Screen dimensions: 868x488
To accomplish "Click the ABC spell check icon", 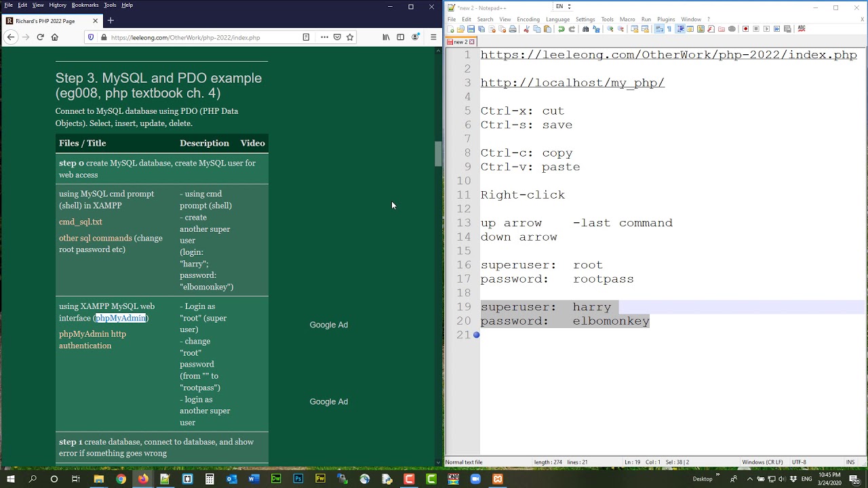I will point(802,29).
